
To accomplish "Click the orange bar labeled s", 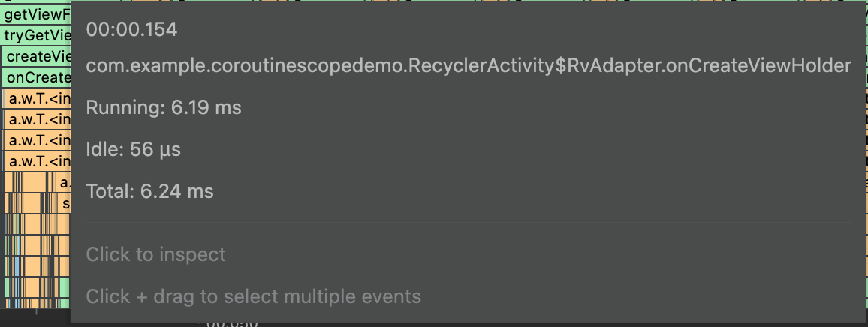I will [66, 203].
